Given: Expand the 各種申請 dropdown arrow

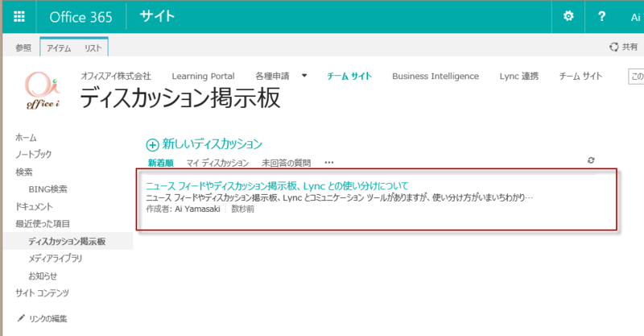Looking at the screenshot, I should click(x=304, y=76).
